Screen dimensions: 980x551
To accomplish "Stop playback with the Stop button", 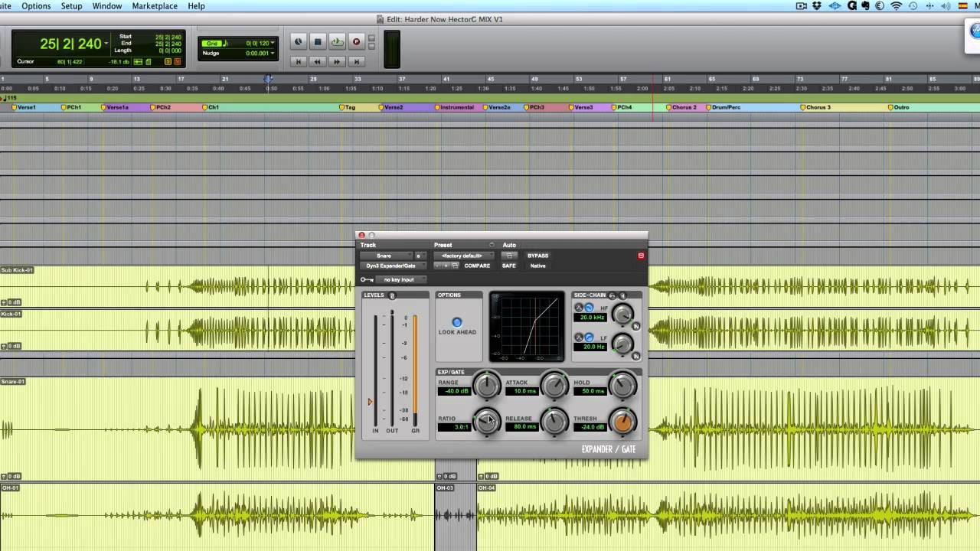I will pos(318,41).
